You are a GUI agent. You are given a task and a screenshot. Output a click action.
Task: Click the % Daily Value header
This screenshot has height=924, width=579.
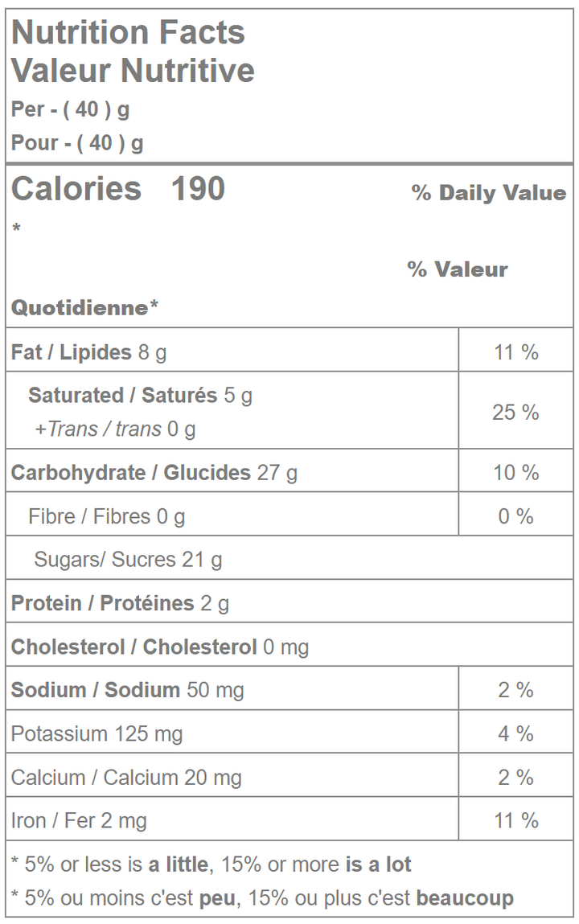(488, 193)
